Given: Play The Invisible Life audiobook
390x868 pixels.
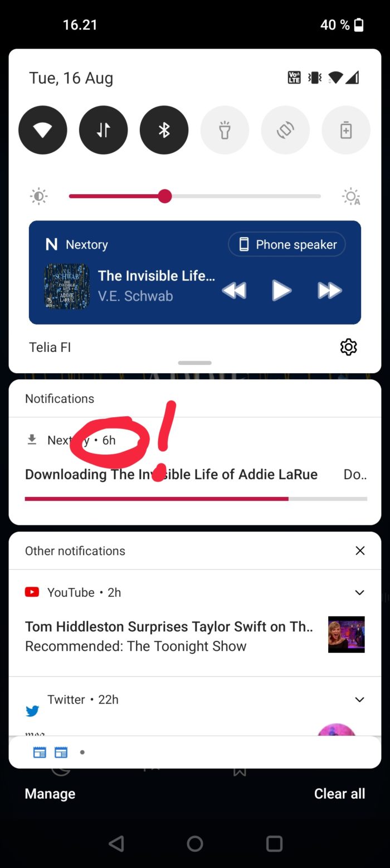Looking at the screenshot, I should coord(281,290).
